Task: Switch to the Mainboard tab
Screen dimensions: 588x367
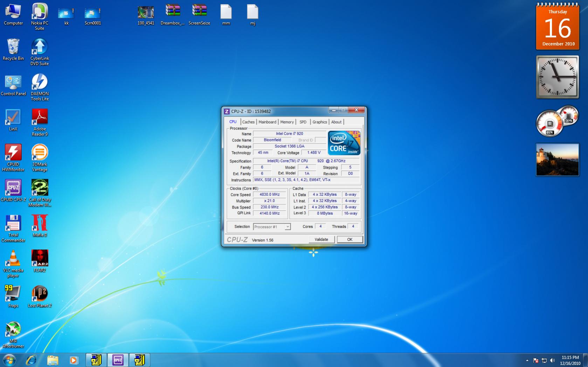Action: (x=267, y=122)
